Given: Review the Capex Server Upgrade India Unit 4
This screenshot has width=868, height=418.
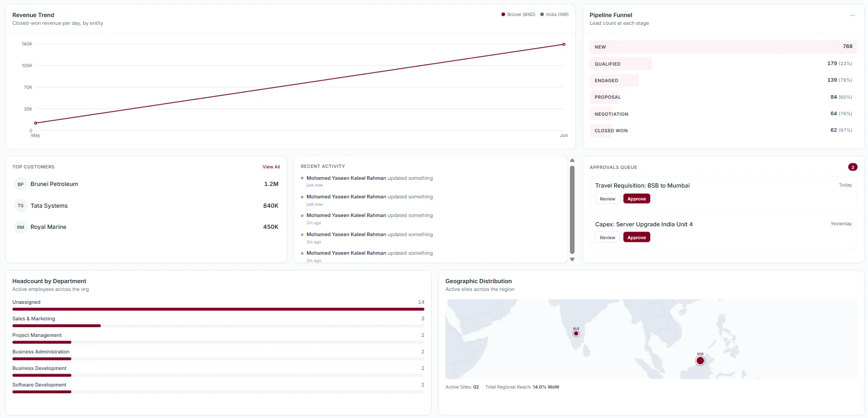Looking at the screenshot, I should click(607, 238).
